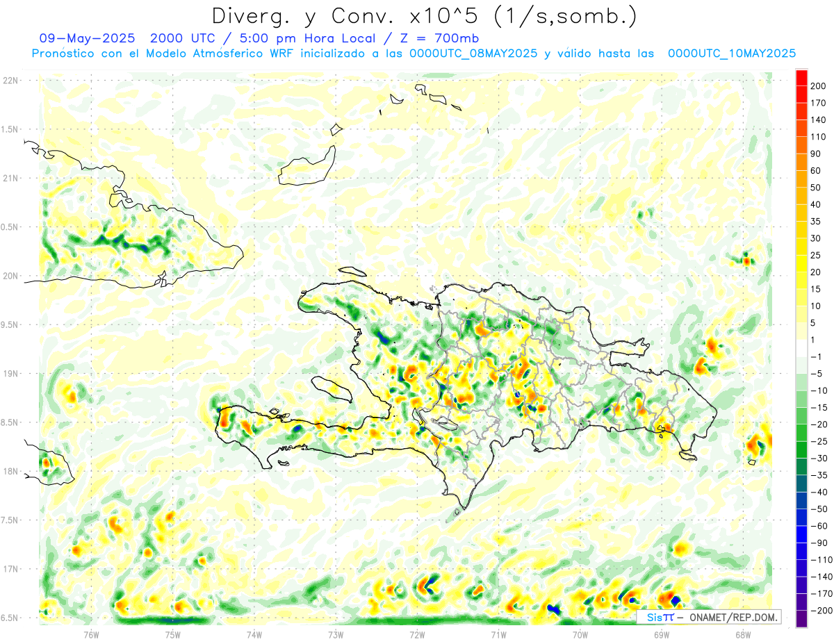Click the "-200" color scale label
Screen dimensions: 834x644
point(821,611)
